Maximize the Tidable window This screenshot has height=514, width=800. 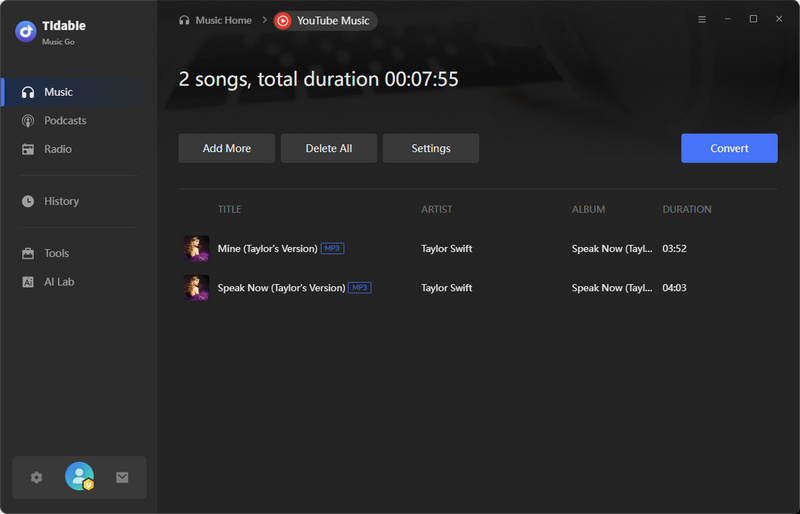(x=753, y=19)
